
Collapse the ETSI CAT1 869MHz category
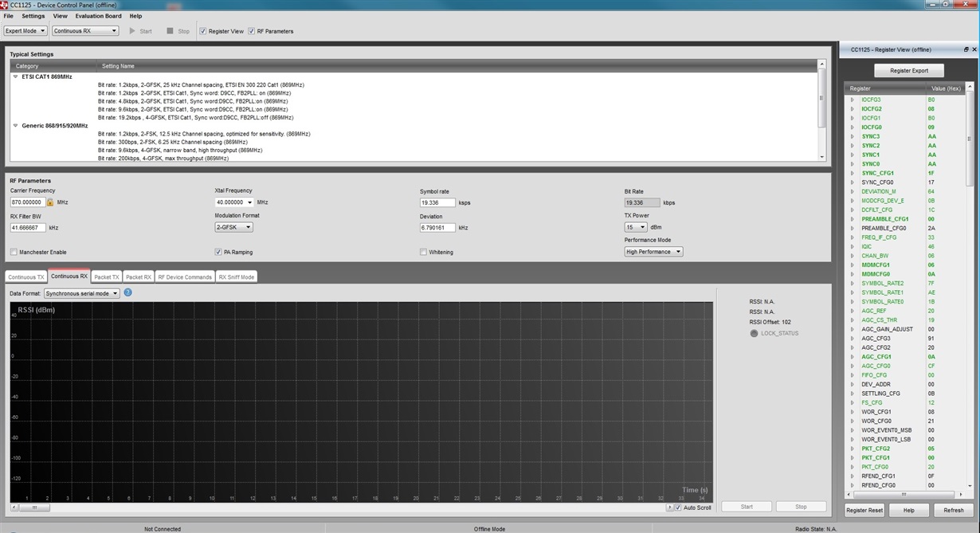(15, 76)
